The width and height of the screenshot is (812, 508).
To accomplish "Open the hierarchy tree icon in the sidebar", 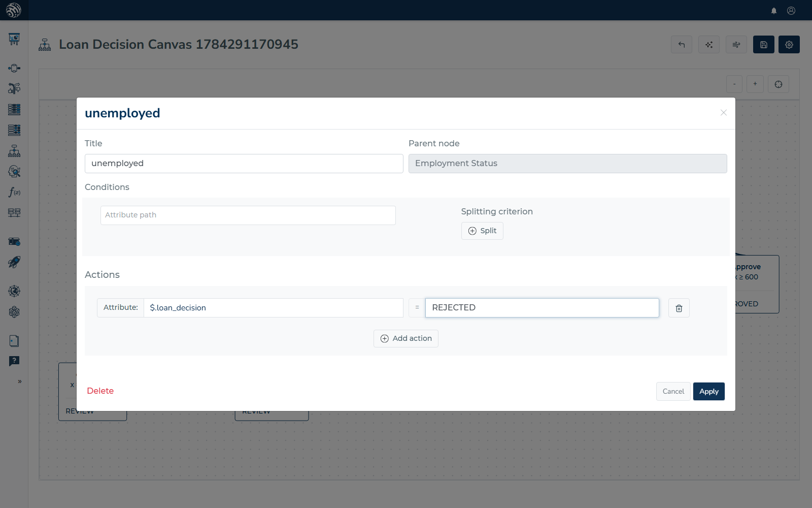I will pos(14,151).
